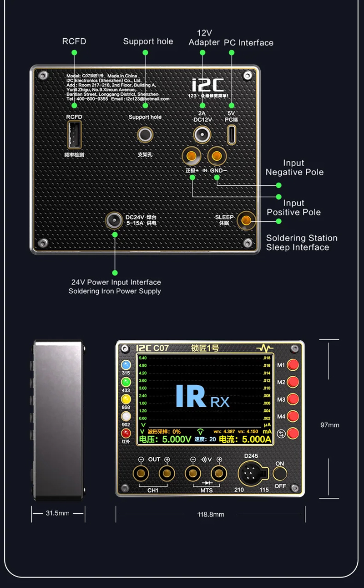Click the Input Negative Pole label
This screenshot has height=588, width=364.
click(294, 168)
